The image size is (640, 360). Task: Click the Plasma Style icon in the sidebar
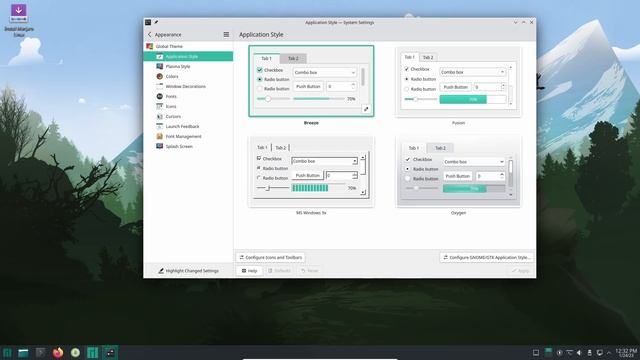point(160,66)
